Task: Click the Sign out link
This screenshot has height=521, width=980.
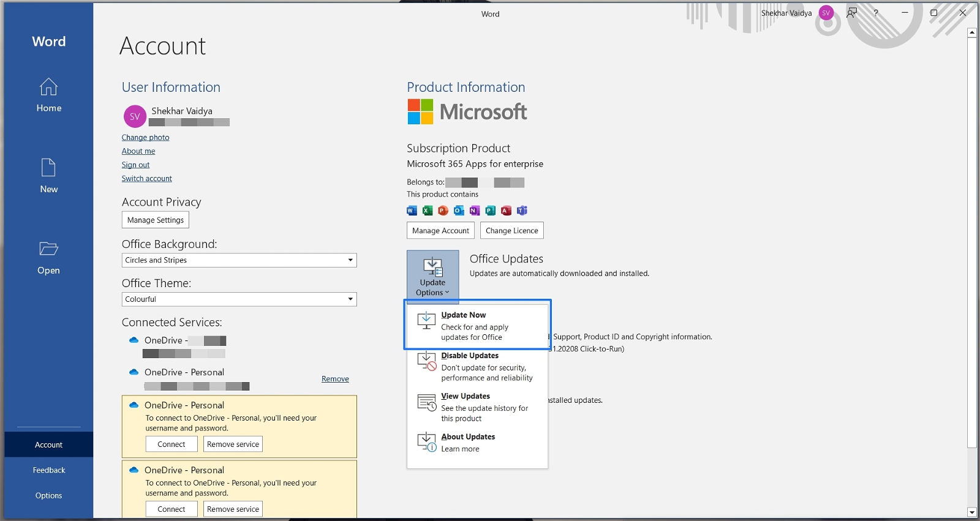Action: (x=135, y=165)
